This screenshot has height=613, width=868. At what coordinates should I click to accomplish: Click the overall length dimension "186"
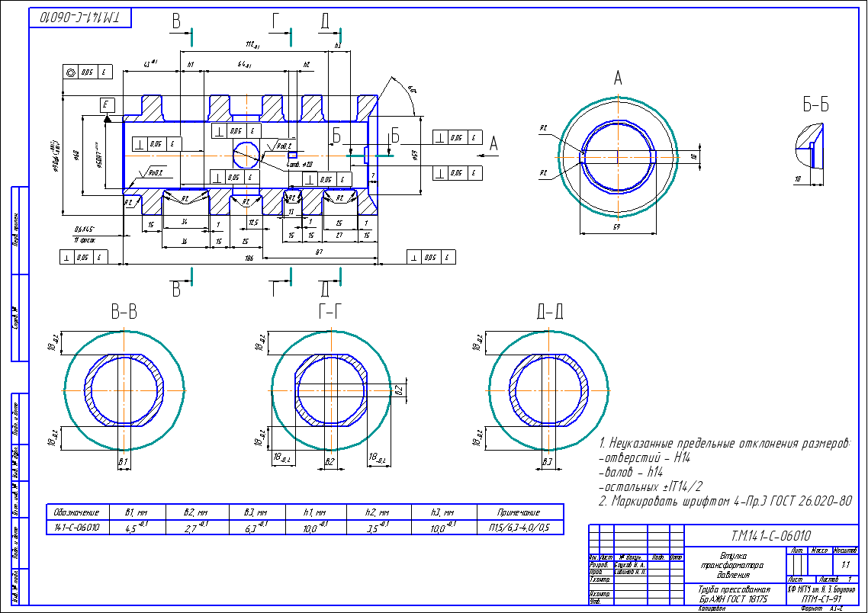pyautogui.click(x=249, y=258)
